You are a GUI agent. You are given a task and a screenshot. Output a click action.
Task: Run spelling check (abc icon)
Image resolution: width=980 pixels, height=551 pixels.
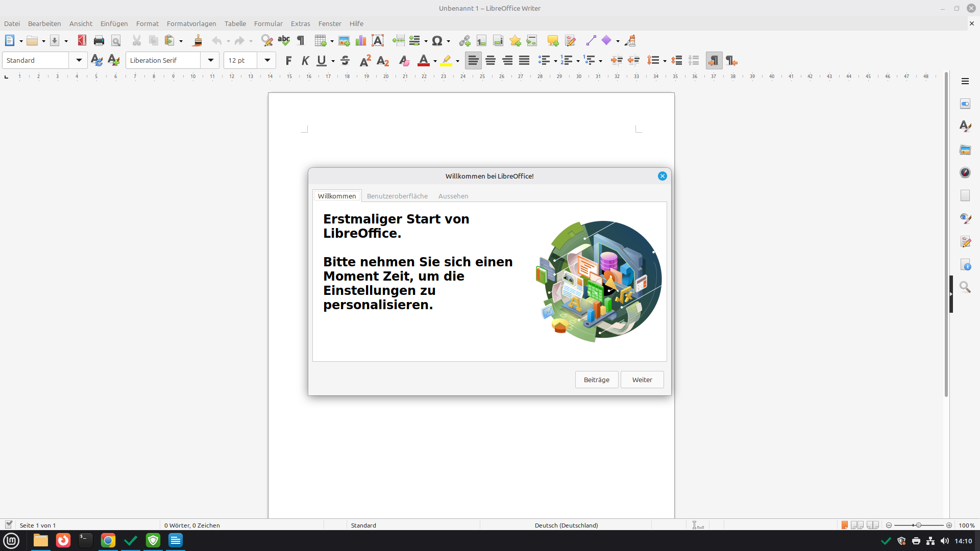(284, 41)
